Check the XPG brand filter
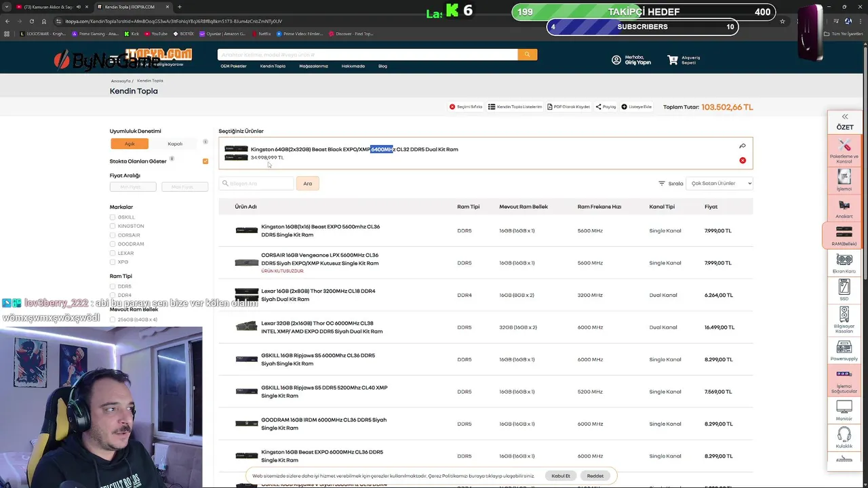Screen dimensions: 868x488 click(113, 262)
